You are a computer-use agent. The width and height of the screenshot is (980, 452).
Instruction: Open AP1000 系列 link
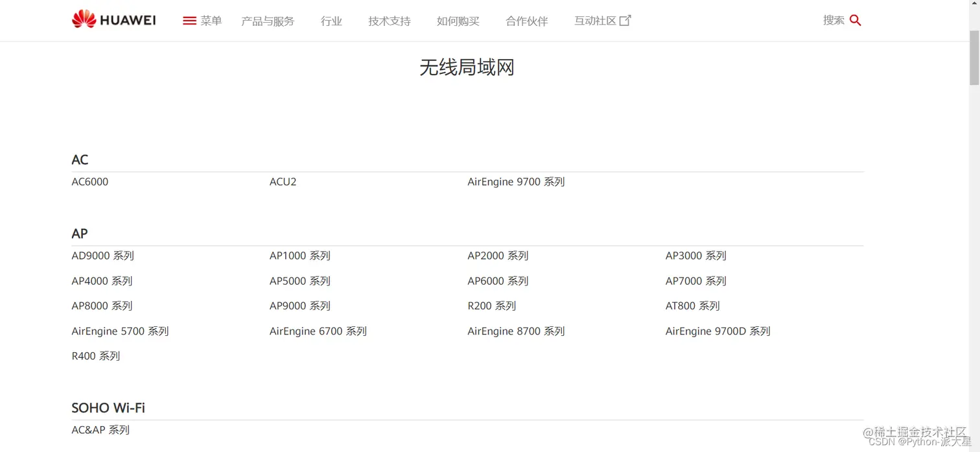300,256
